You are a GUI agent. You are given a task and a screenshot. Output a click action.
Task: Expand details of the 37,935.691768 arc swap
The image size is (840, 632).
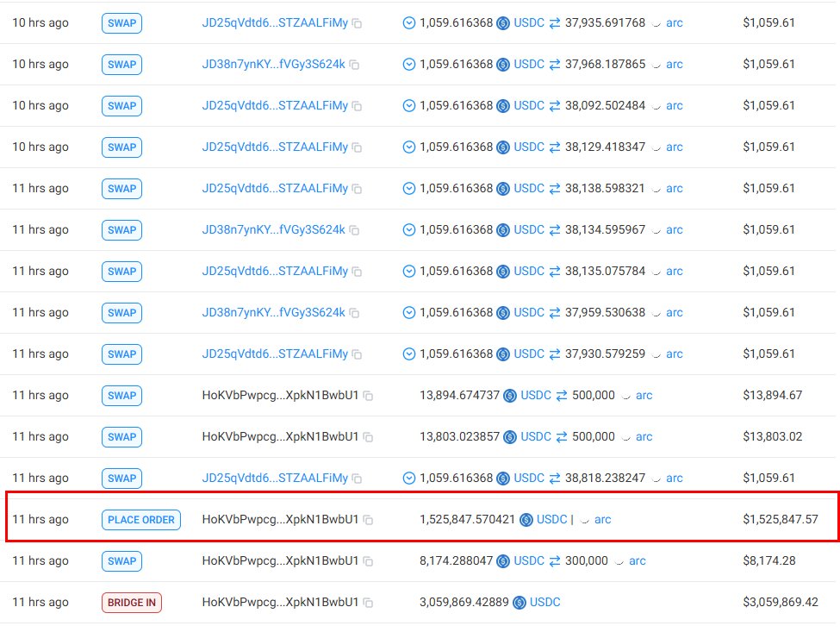pos(408,23)
